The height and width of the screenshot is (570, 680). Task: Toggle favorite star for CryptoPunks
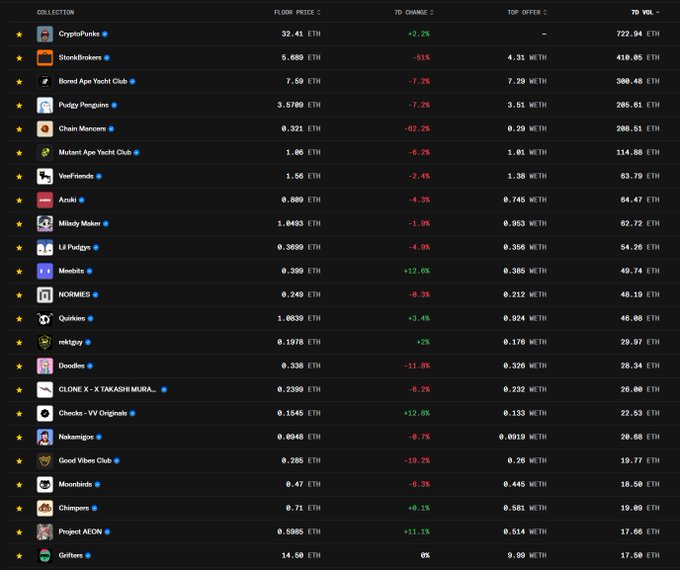(19, 34)
